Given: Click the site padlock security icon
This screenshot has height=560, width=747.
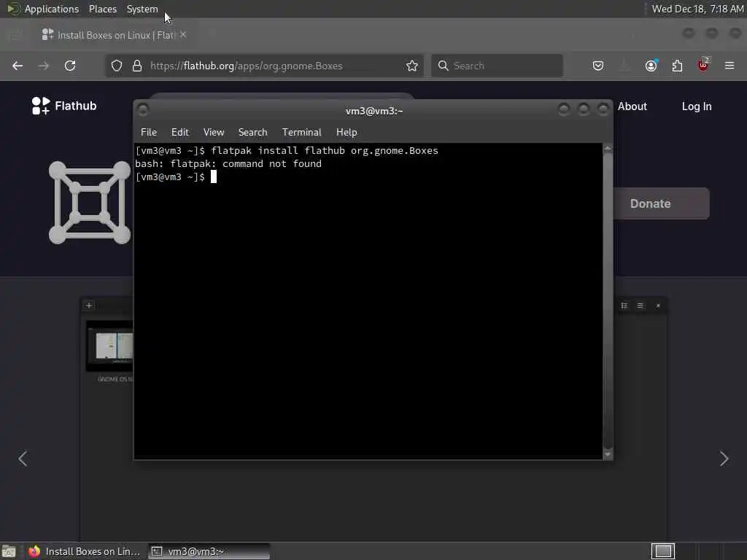Looking at the screenshot, I should click(x=137, y=66).
